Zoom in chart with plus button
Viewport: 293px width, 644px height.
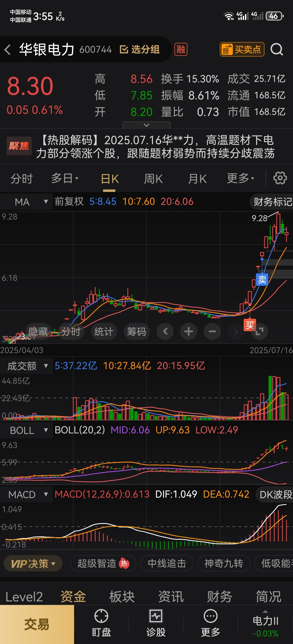189,331
